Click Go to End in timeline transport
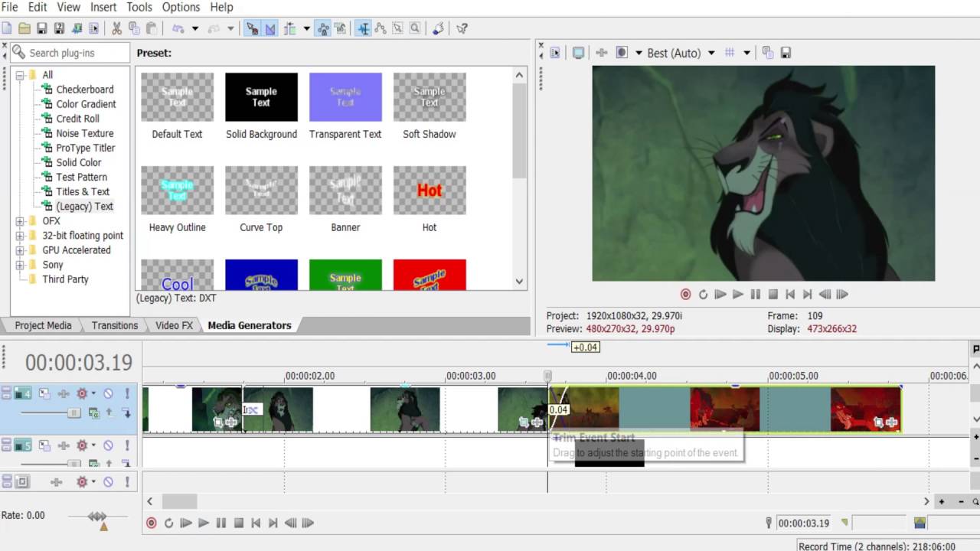This screenshot has width=980, height=551. point(273,523)
